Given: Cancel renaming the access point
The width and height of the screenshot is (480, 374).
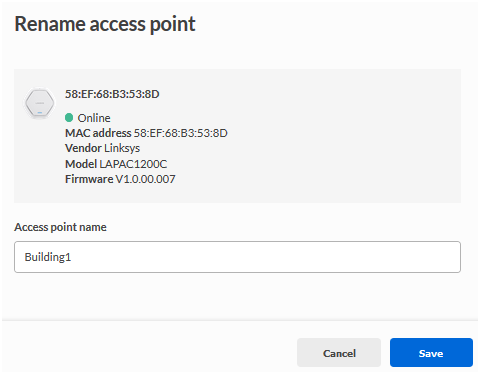Looking at the screenshot, I should tap(339, 353).
